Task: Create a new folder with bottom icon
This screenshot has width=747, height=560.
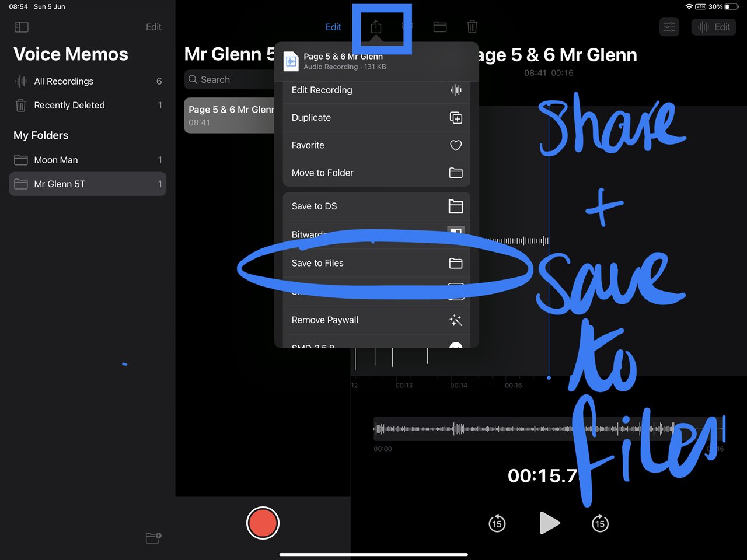Action: [153, 537]
